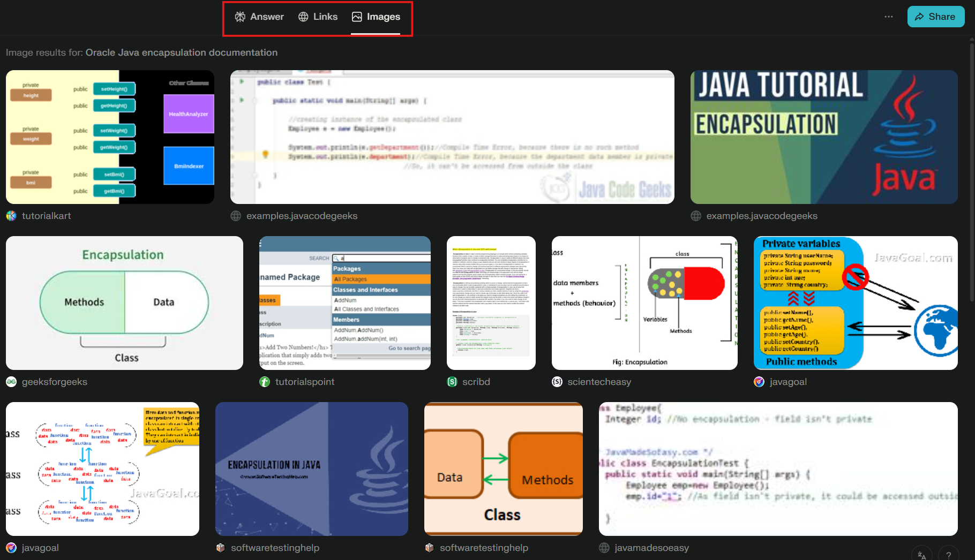Click the scribd source favicon
The height and width of the screenshot is (560, 975).
[x=452, y=382]
